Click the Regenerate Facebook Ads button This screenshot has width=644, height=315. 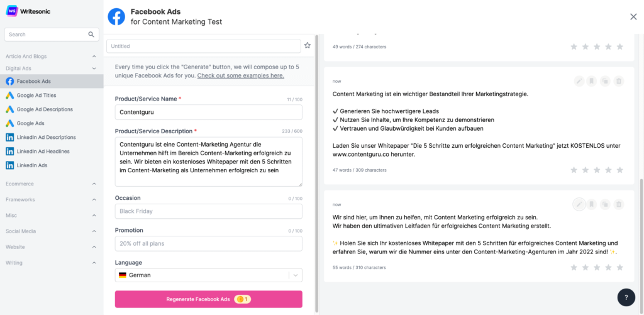tap(209, 299)
